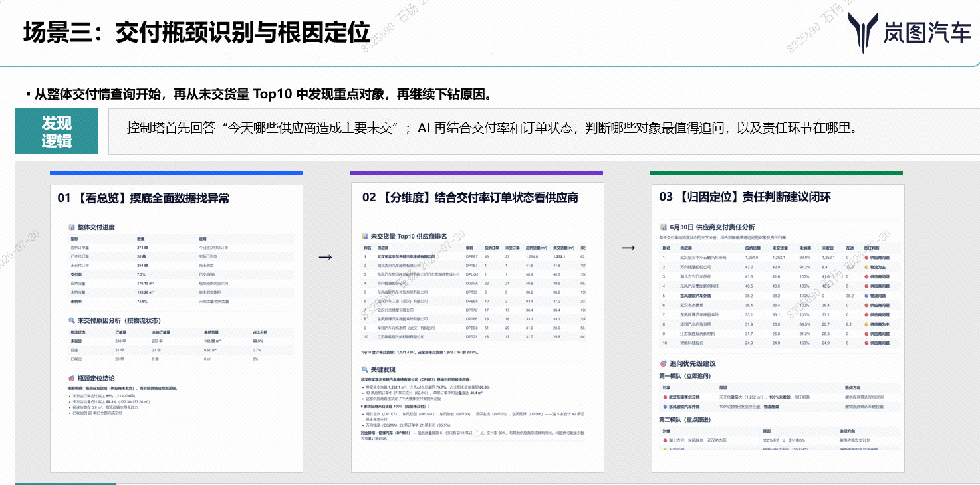This screenshot has height=485, width=980.
Task: Click the magnifier icon beside 关键发现
Action: [364, 369]
